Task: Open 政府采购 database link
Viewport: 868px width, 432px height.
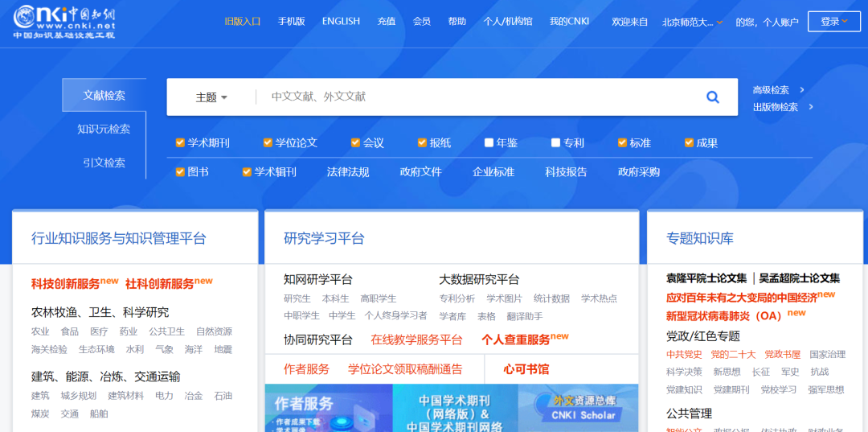Action: pyautogui.click(x=639, y=172)
